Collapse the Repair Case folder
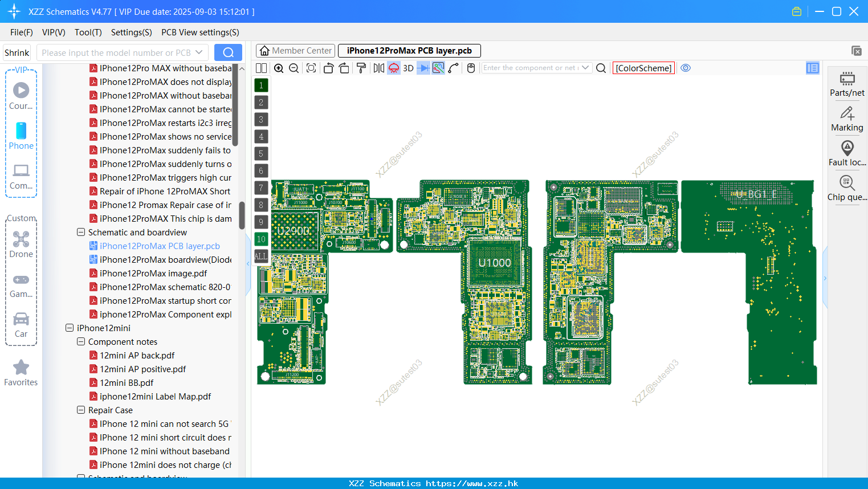Viewport: 868px width, 489px height. pyautogui.click(x=81, y=410)
